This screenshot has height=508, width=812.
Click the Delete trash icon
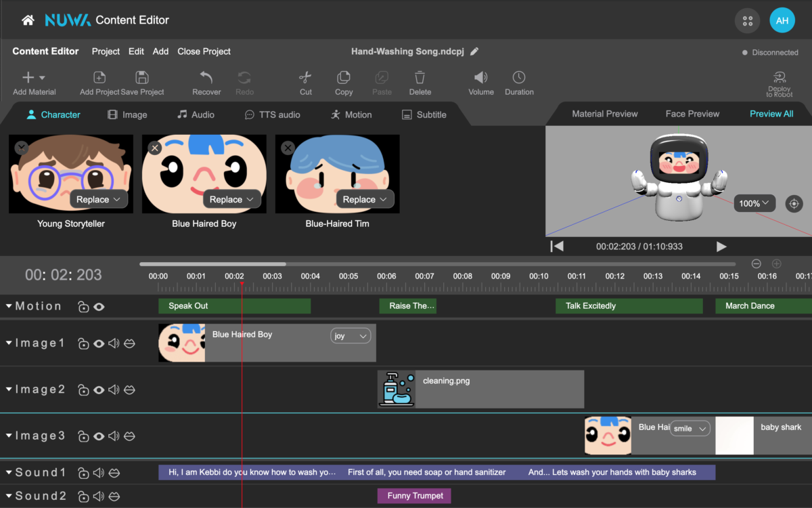(420, 78)
